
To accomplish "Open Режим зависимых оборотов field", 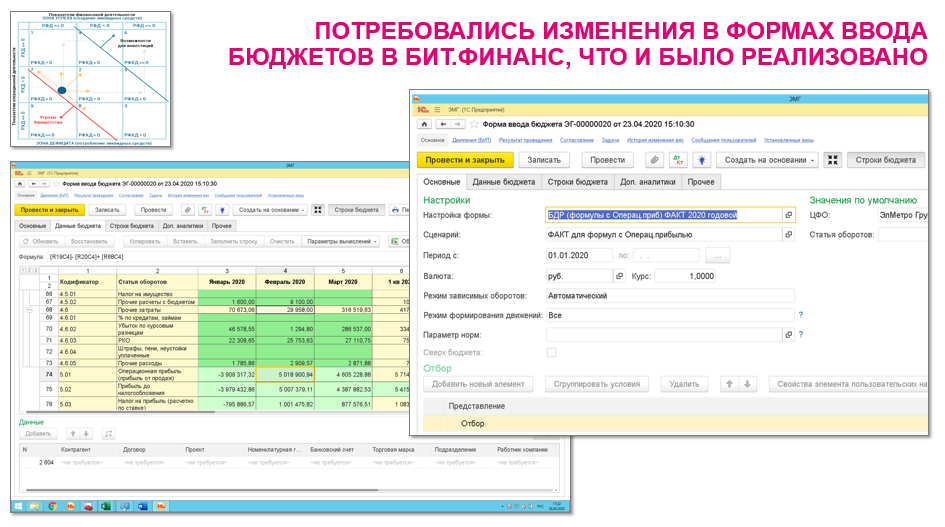I will click(670, 295).
